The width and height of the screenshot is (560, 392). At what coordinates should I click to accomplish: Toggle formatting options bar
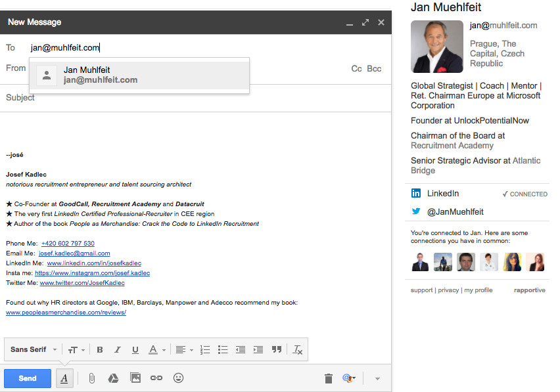64,378
